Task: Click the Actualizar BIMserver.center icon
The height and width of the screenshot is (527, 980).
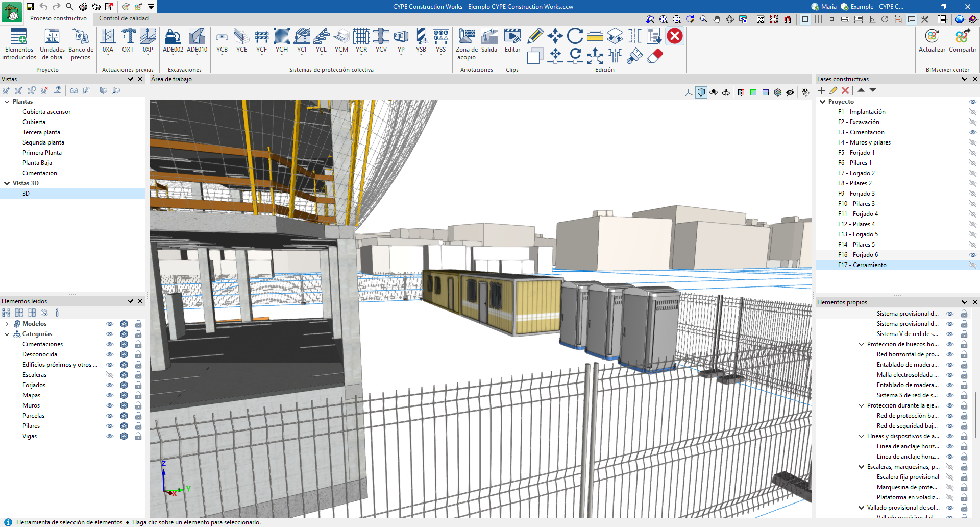Action: click(932, 41)
